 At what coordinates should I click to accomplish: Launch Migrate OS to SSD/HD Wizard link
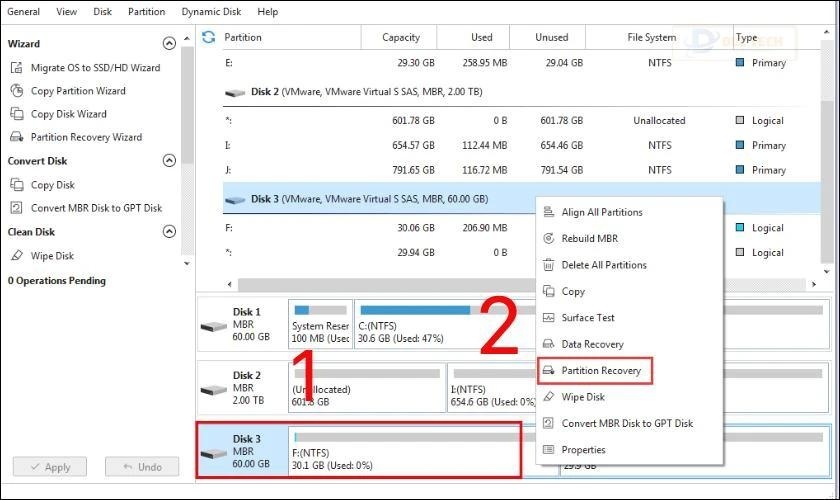coord(95,68)
